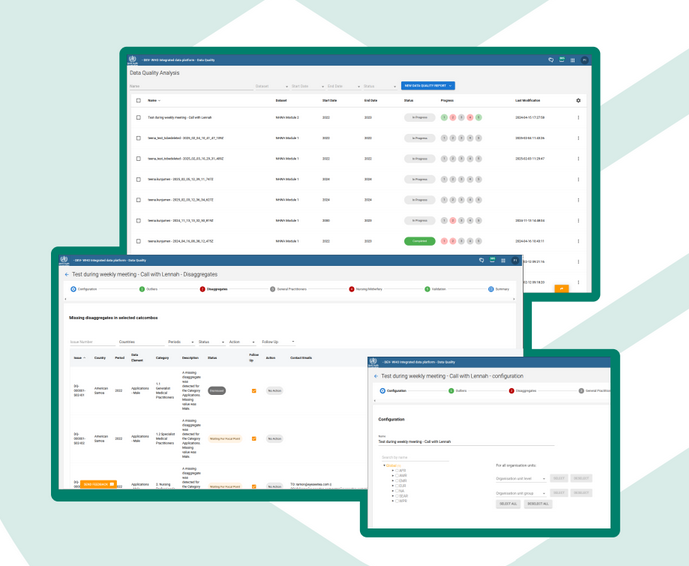Open the Start Date filter dropdown
Screen dimensions: 689x566
coord(308,86)
